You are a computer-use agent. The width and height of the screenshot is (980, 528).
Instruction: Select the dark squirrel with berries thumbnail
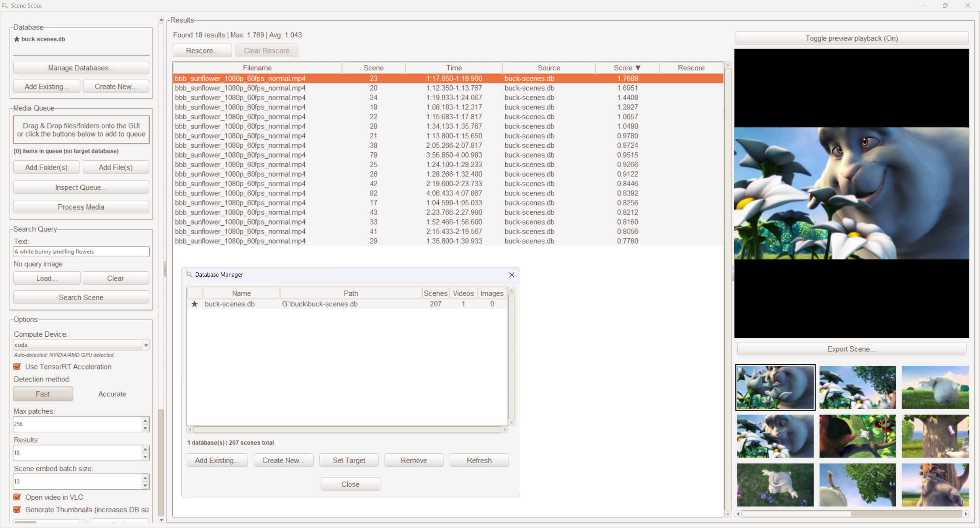pyautogui.click(x=857, y=436)
